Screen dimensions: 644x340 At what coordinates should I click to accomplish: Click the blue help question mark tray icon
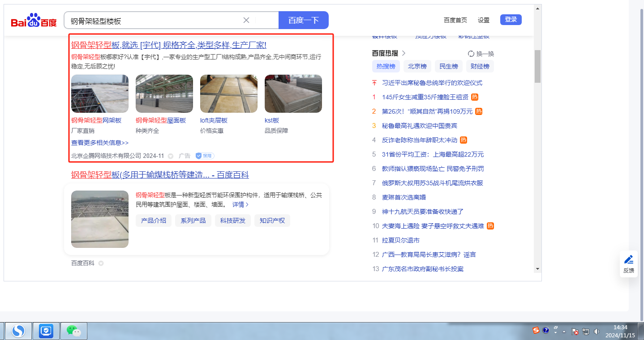546,331
